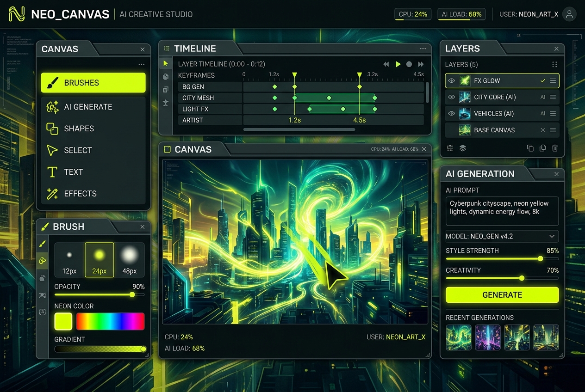Click the palette icon in Brush panel
This screenshot has width=585, height=392.
[43, 261]
